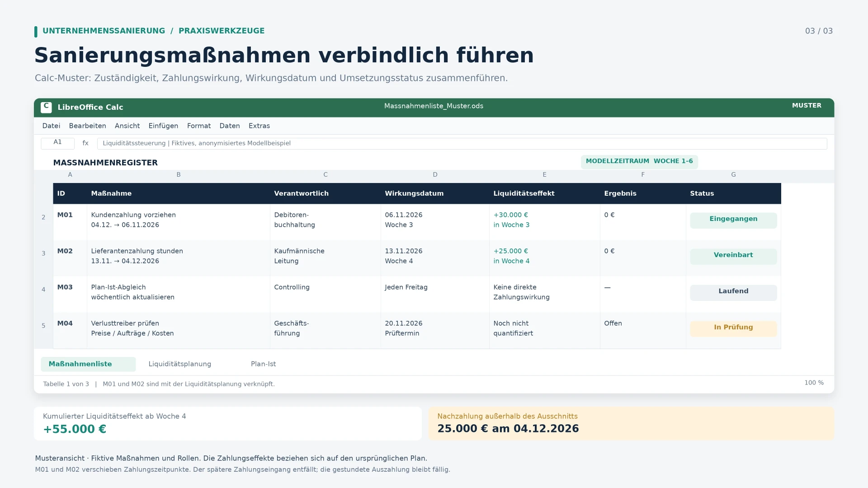Click the In Prüfung status badge
868x488 pixels.
point(733,328)
